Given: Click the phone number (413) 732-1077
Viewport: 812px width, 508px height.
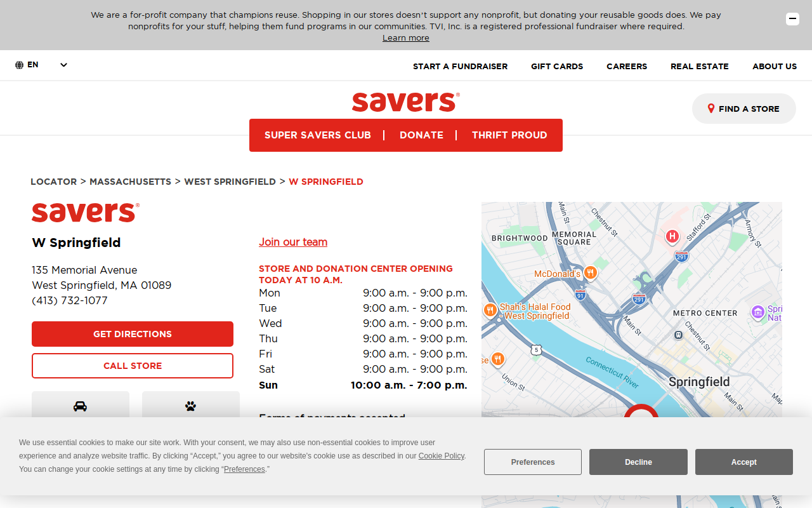Looking at the screenshot, I should coord(70,300).
